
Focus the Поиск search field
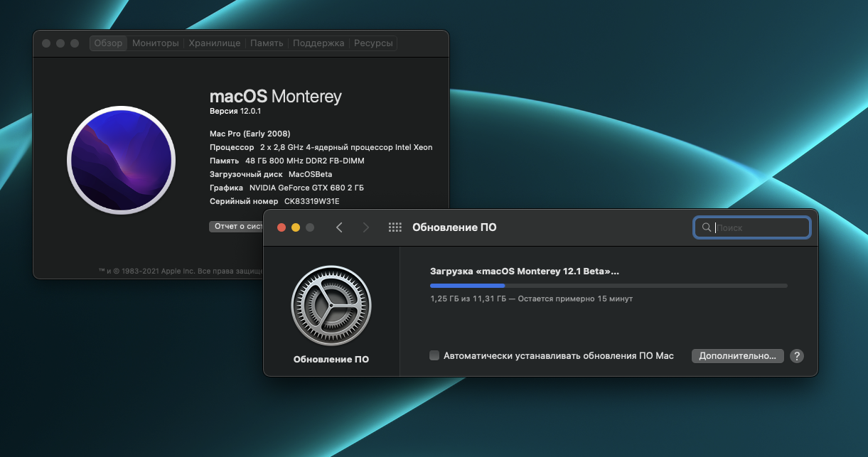pos(752,227)
